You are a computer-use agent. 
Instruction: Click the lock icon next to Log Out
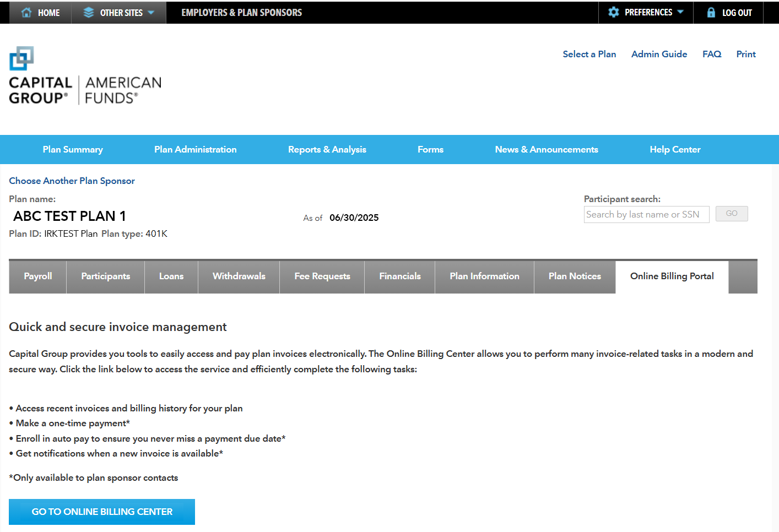[711, 12]
